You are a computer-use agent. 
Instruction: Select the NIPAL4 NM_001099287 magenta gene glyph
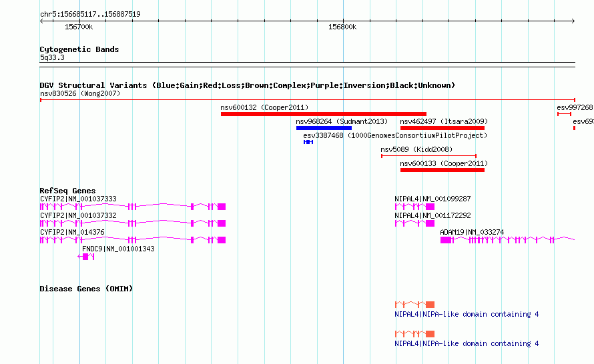pyautogui.click(x=415, y=207)
